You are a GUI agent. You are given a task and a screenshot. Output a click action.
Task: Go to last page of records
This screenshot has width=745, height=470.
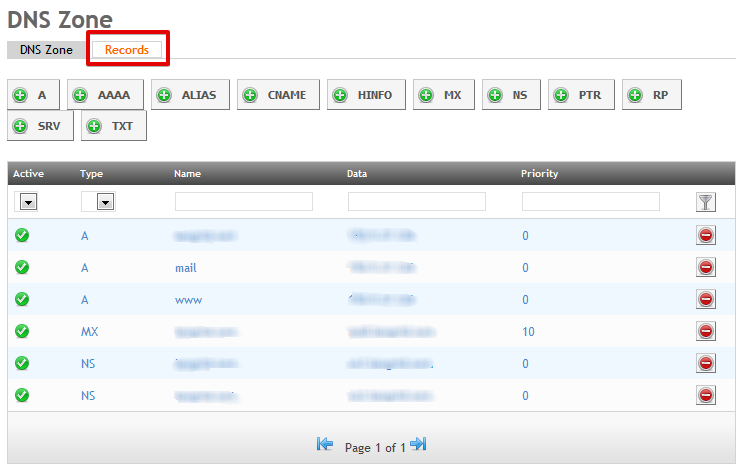[x=418, y=444]
